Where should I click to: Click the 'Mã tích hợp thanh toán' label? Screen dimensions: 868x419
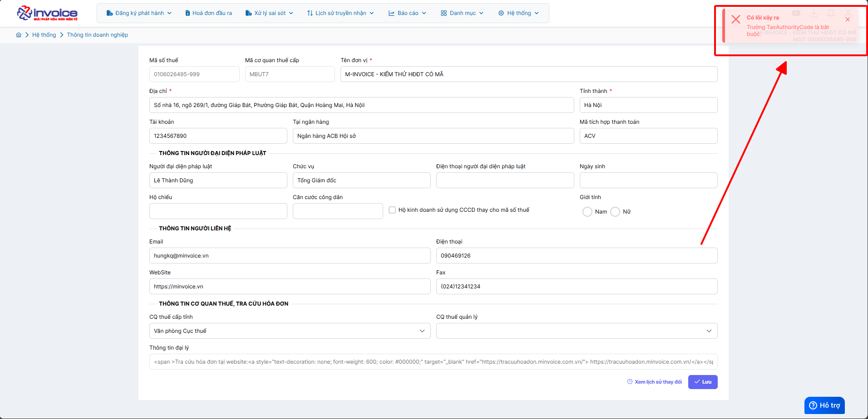coord(609,122)
